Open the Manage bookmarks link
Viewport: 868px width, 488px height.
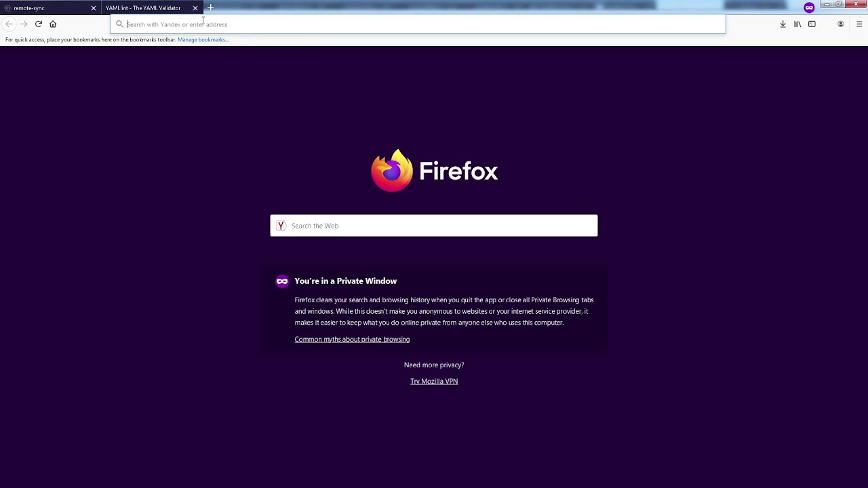point(203,40)
